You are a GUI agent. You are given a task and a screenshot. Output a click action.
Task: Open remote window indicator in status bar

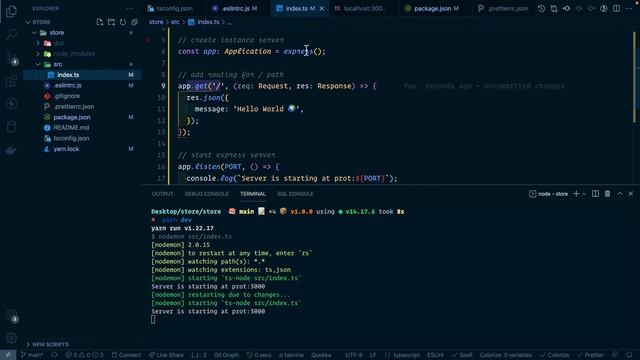[8, 355]
